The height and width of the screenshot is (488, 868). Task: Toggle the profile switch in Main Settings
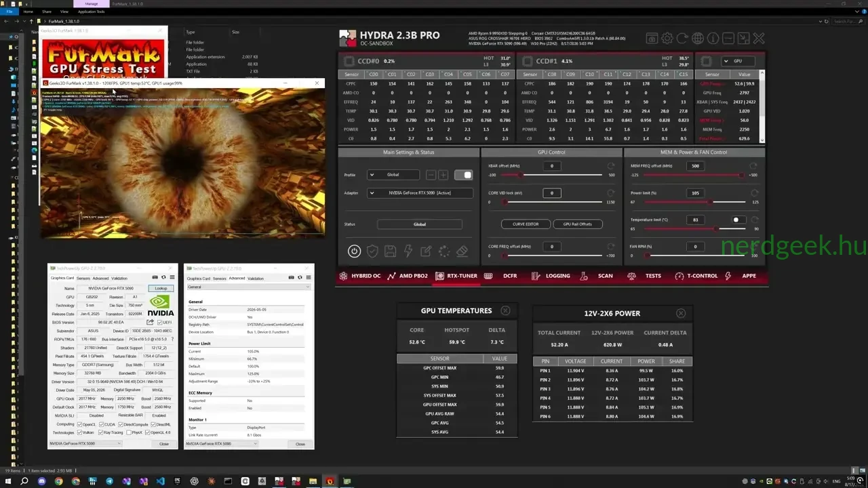coord(463,175)
